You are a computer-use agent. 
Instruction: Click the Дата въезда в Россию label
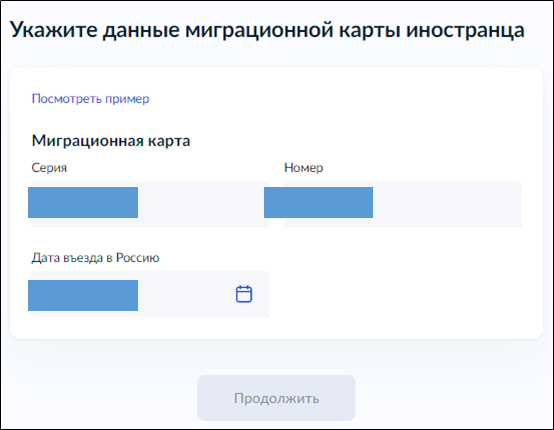(x=95, y=258)
